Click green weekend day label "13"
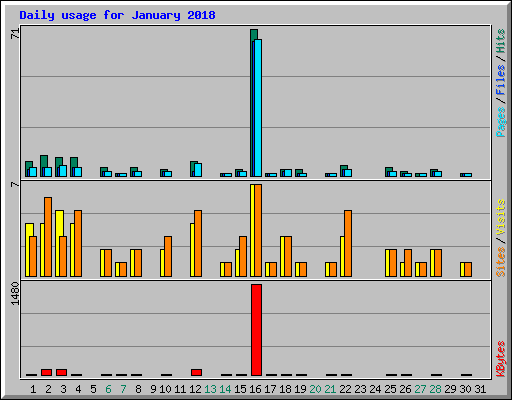 pos(210,389)
